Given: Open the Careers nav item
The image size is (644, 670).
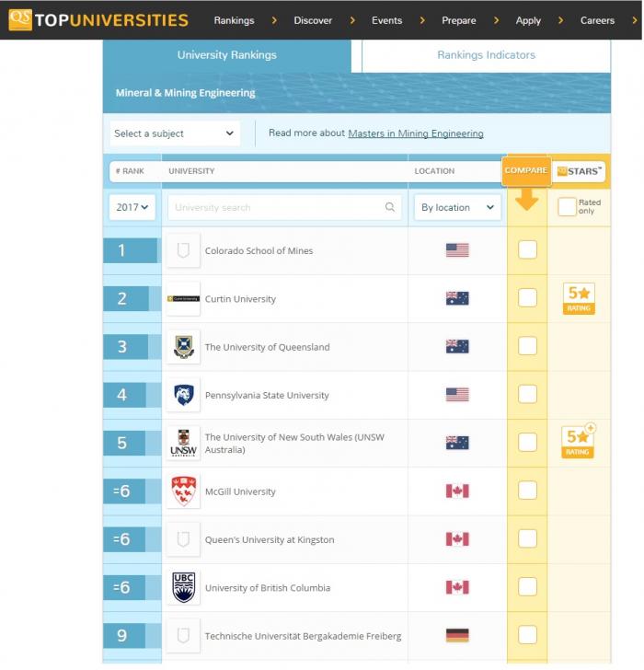Looking at the screenshot, I should pos(597,20).
